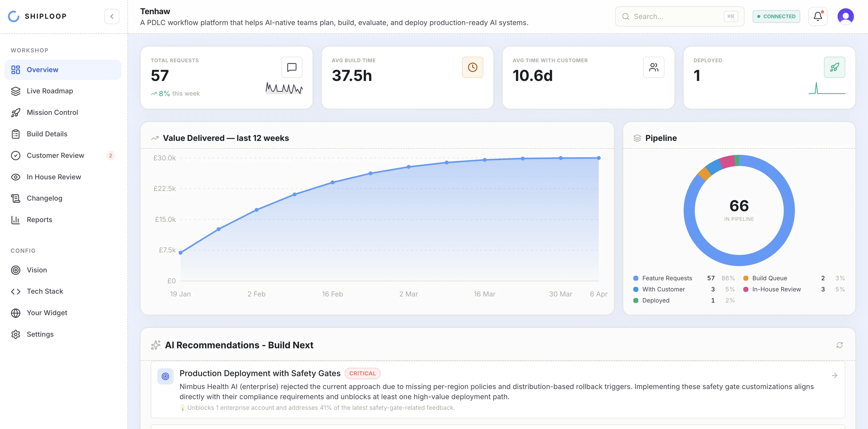Screen dimensions: 868x429
Task: Open In House Review from the sidebar
Action: pyautogui.click(x=54, y=177)
